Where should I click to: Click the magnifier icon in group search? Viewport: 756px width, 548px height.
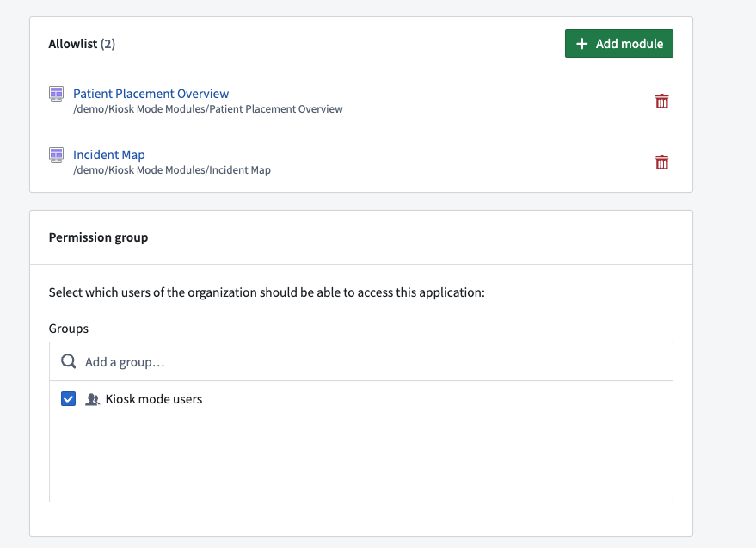[x=69, y=361]
